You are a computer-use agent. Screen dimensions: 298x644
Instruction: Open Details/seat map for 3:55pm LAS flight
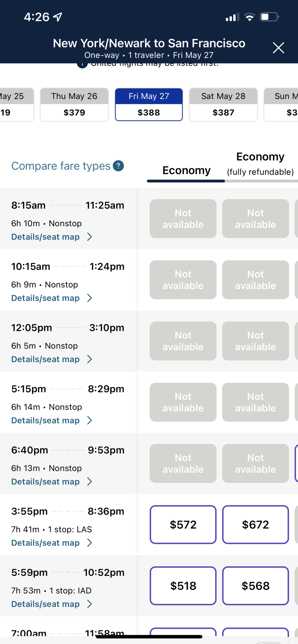coord(45,543)
